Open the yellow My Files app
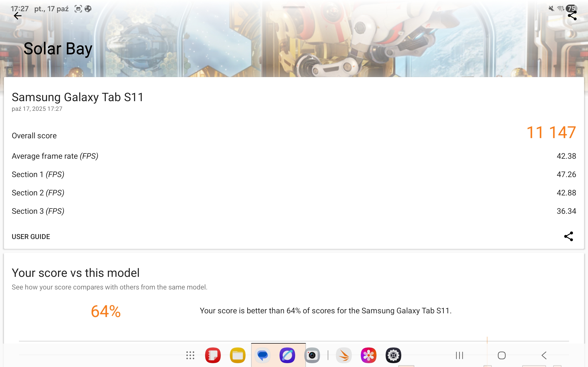This screenshot has width=588, height=367. tap(238, 355)
